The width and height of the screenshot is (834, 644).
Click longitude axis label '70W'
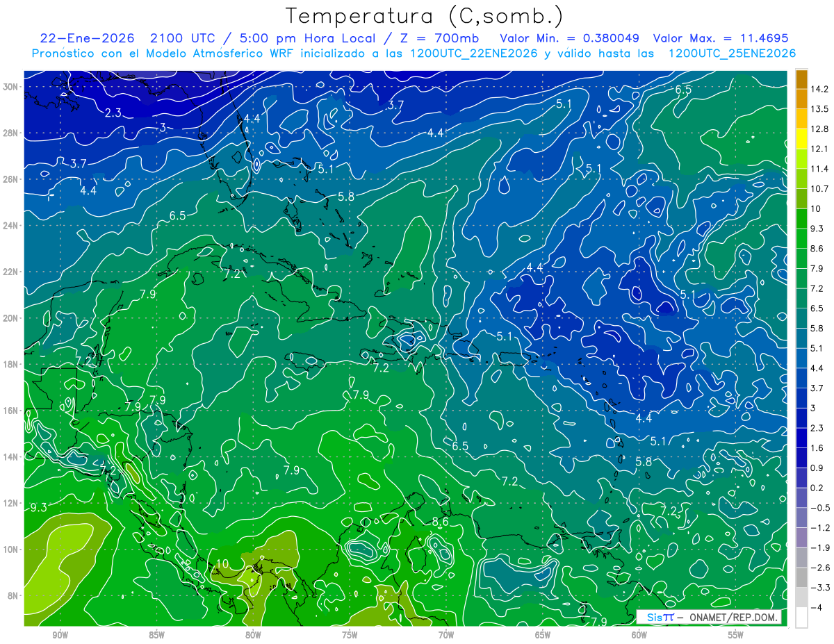click(x=446, y=635)
